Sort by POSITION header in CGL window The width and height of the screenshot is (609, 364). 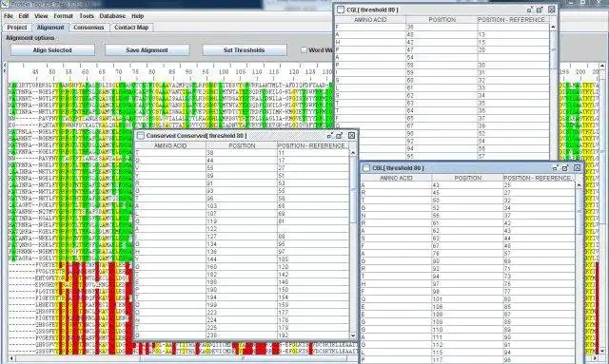(442, 19)
